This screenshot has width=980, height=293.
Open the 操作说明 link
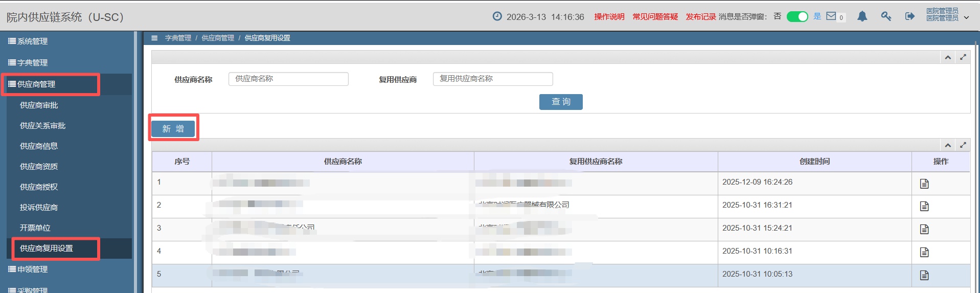609,17
